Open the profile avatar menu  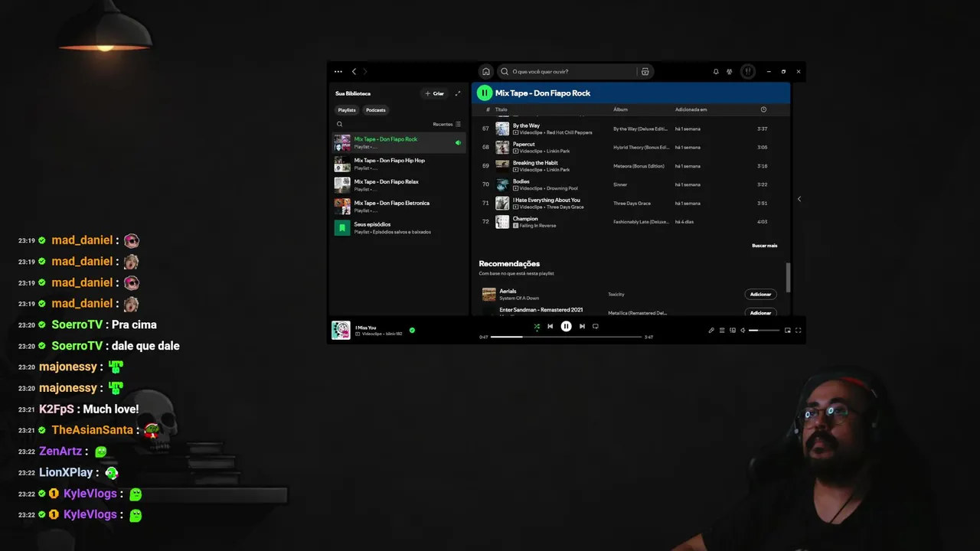pos(748,71)
